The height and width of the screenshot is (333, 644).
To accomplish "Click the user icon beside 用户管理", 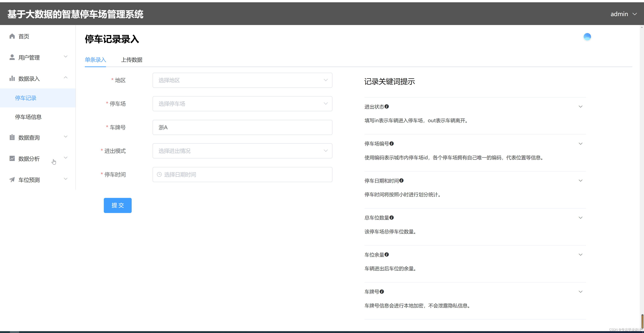I will pos(12,57).
